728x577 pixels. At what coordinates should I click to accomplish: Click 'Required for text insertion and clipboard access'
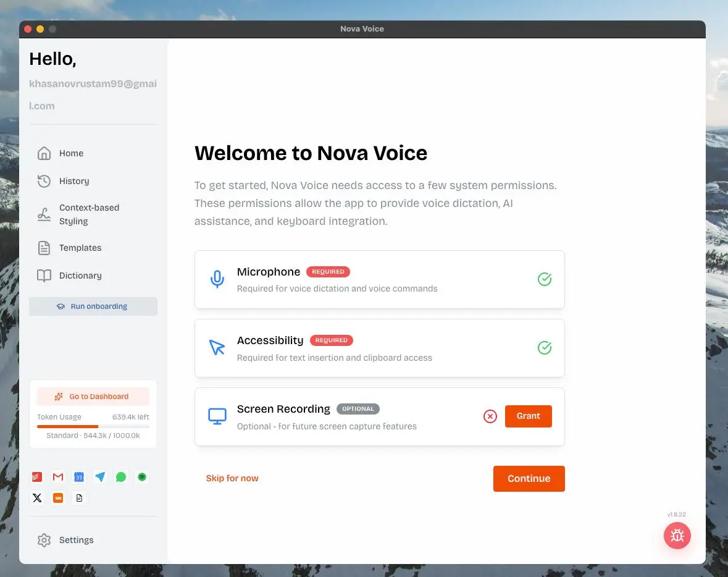[334, 358]
